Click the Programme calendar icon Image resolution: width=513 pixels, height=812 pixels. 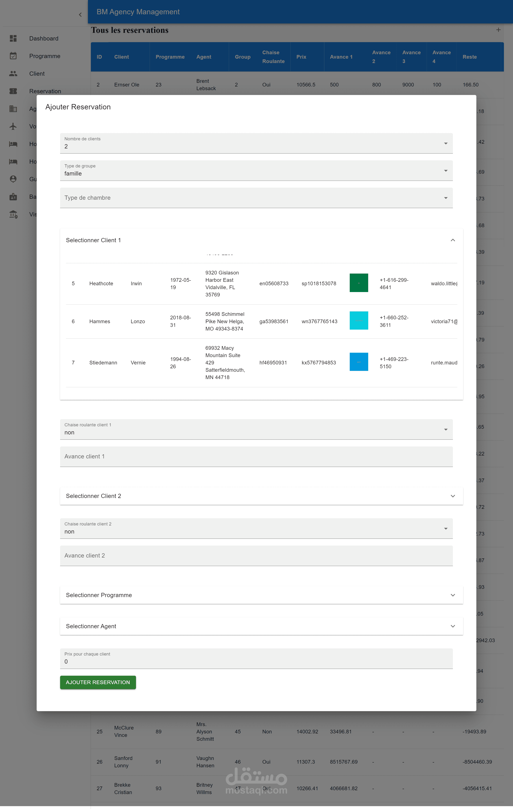pos(13,56)
